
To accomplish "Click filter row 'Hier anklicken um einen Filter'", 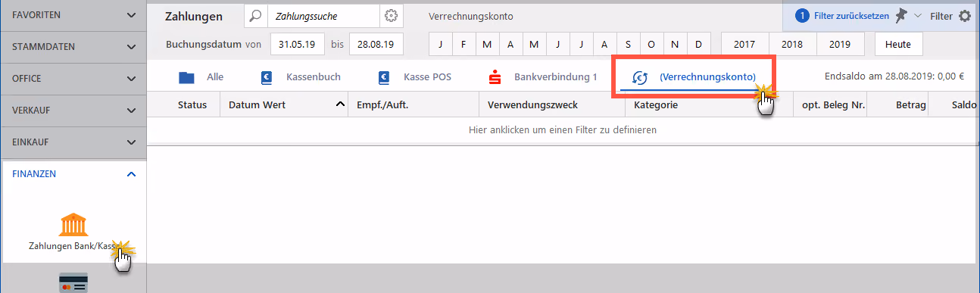I will point(562,130).
